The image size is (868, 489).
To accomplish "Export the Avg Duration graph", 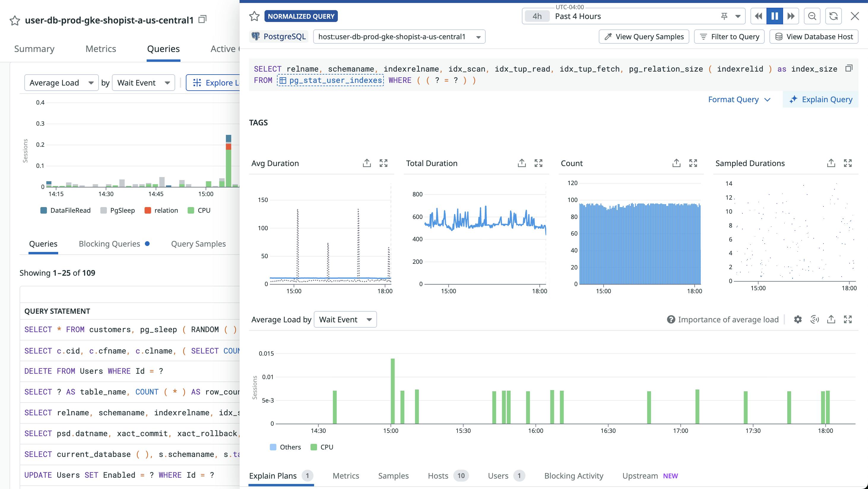I will click(x=367, y=163).
